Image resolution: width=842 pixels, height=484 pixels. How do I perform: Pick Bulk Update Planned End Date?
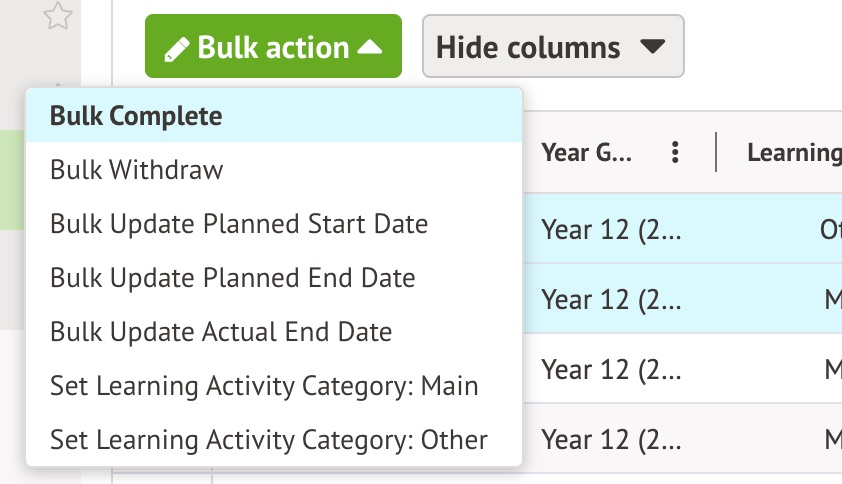[233, 278]
